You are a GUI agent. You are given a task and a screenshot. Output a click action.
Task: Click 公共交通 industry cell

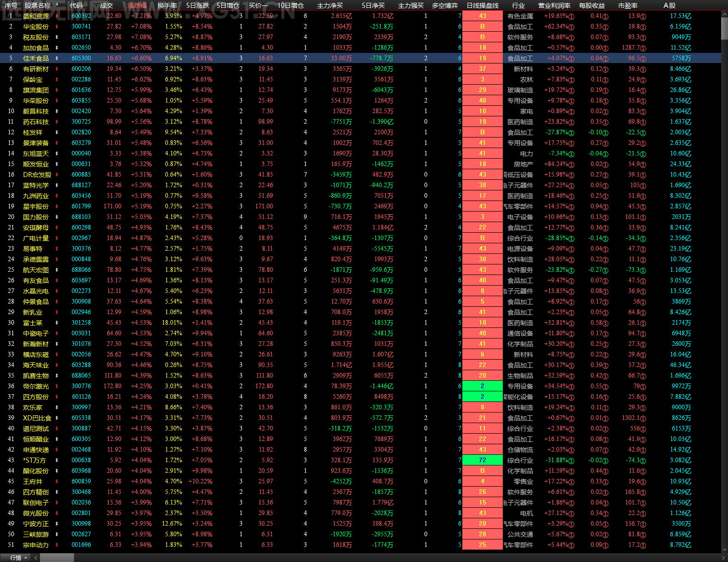tap(520, 534)
